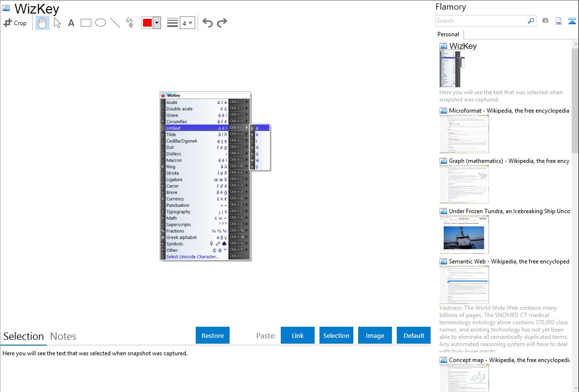
Task: Click the snapshot icon beside Semantic Web title
Action: tap(443, 261)
